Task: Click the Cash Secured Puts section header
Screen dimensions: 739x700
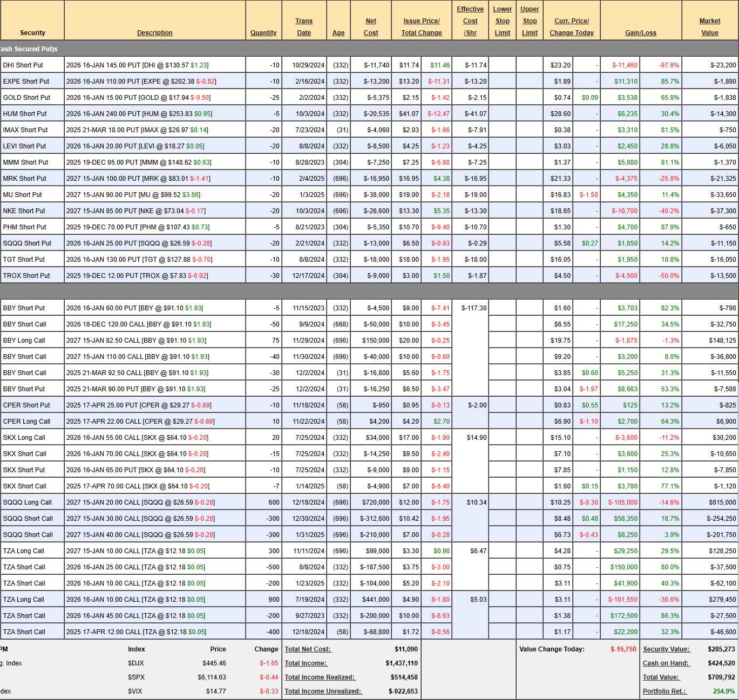Action: coord(29,49)
